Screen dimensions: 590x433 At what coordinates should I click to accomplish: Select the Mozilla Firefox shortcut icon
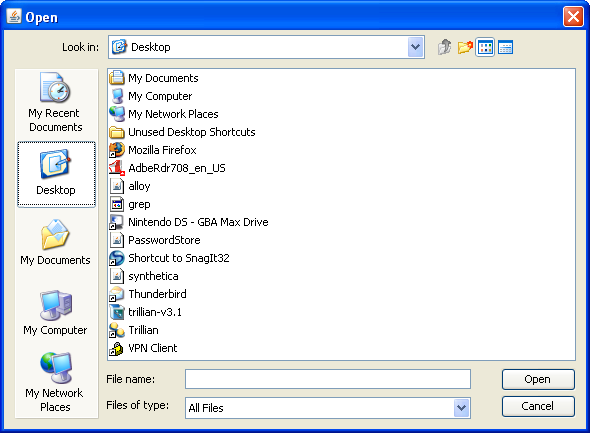117,150
